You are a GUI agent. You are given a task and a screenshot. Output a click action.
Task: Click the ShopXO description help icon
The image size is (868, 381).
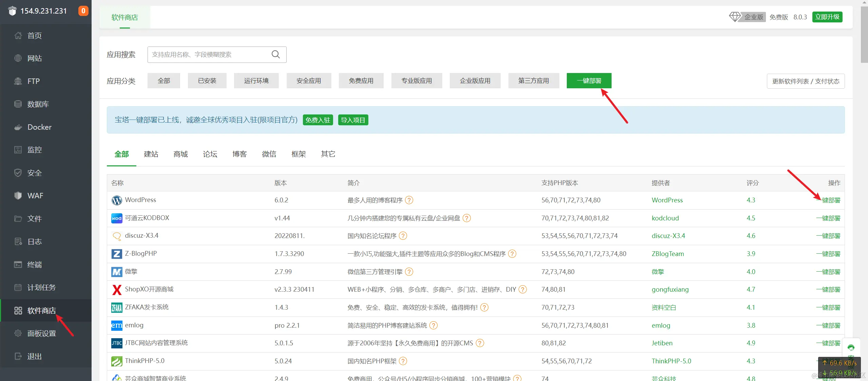[x=523, y=289]
